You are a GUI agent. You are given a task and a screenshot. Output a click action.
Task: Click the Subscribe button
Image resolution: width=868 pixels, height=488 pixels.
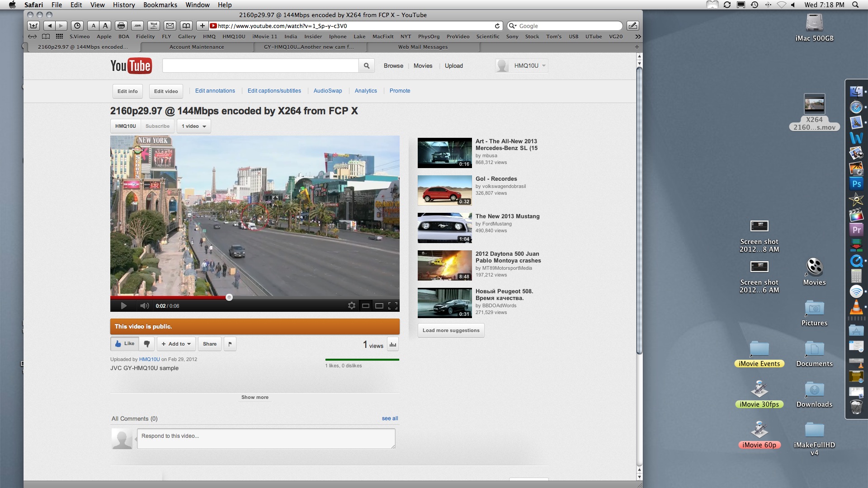tap(157, 126)
